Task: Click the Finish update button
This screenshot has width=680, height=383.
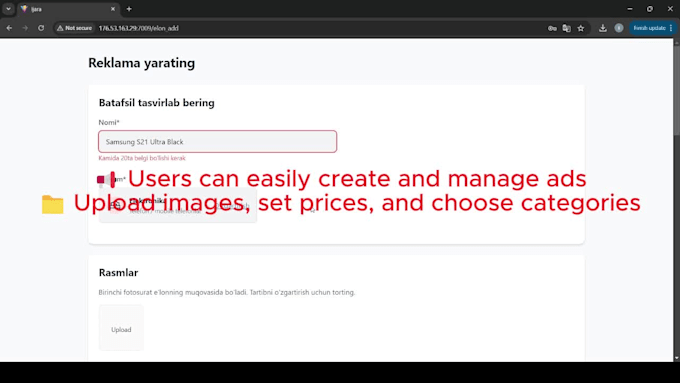Action: click(652, 28)
